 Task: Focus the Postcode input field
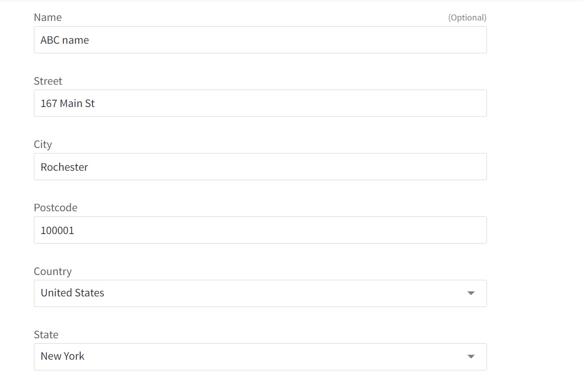tap(260, 230)
